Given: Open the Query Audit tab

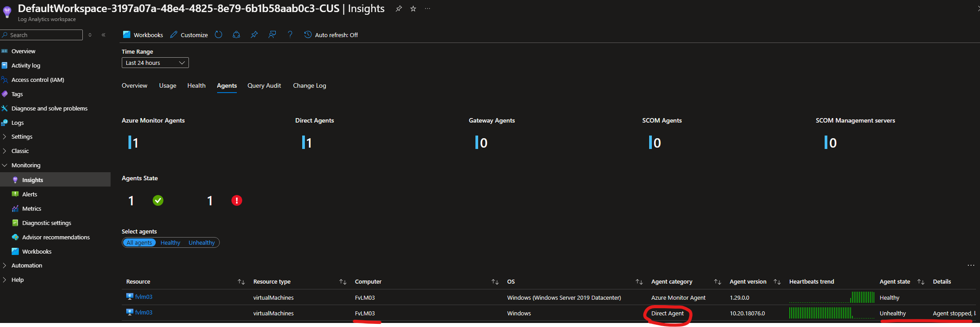Looking at the screenshot, I should pos(264,85).
